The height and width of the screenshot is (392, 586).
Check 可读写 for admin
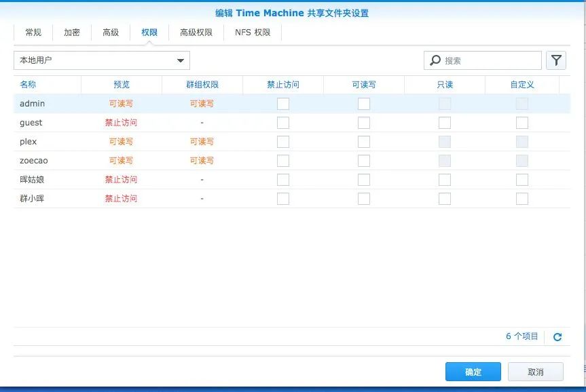(364, 104)
